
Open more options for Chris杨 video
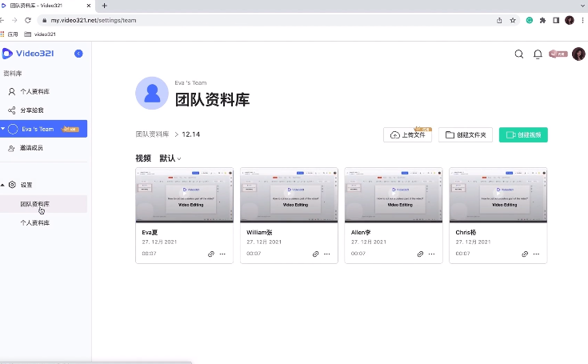click(536, 254)
